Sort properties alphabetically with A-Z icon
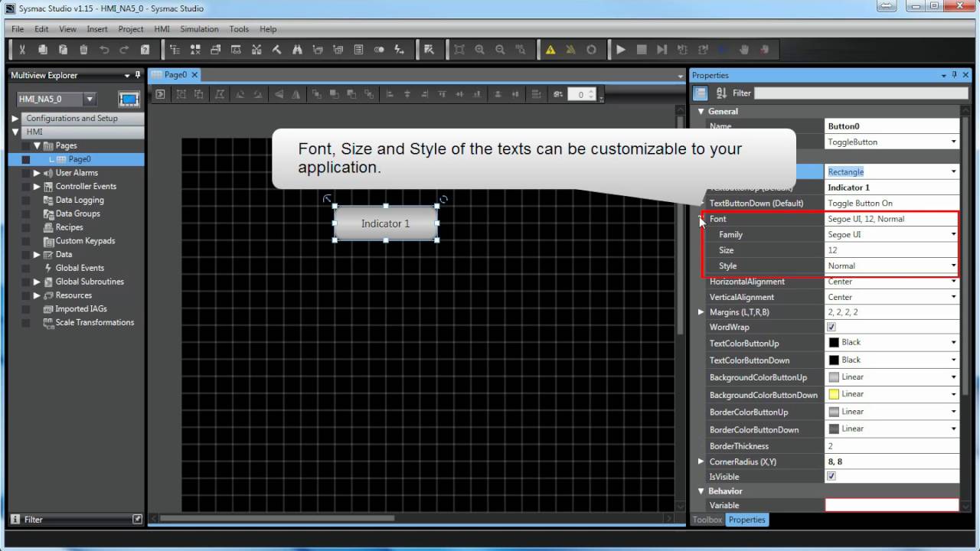 721,93
